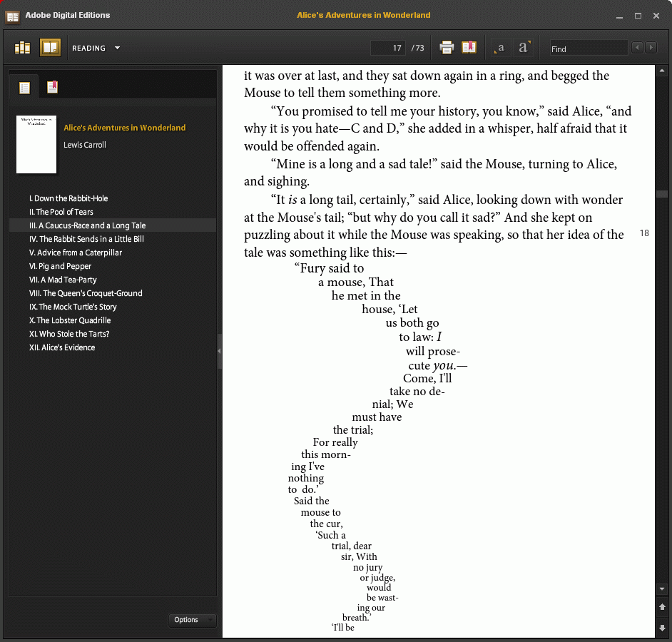Go to previous search result arrow

coord(637,47)
